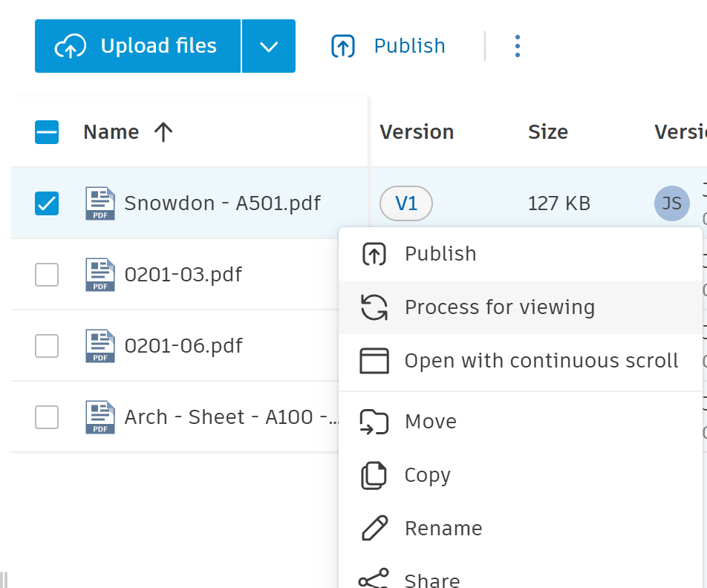Click the Process for viewing refresh icon
Image resolution: width=707 pixels, height=588 pixels.
click(x=374, y=307)
